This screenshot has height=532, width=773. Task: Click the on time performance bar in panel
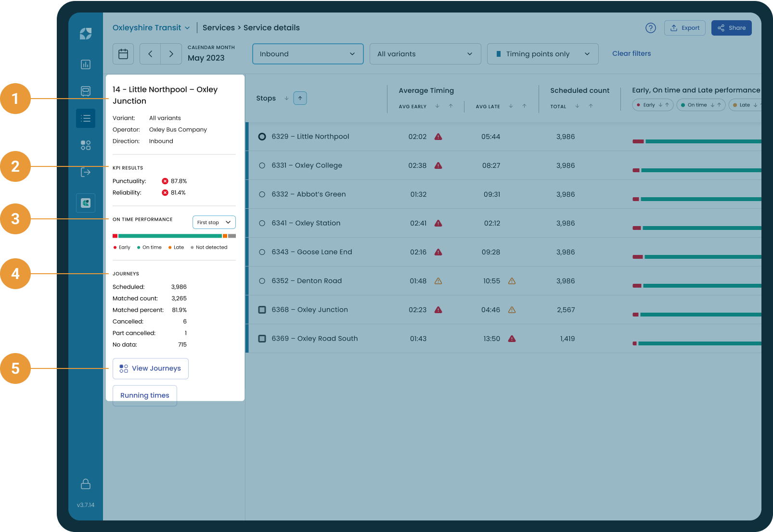(x=174, y=236)
